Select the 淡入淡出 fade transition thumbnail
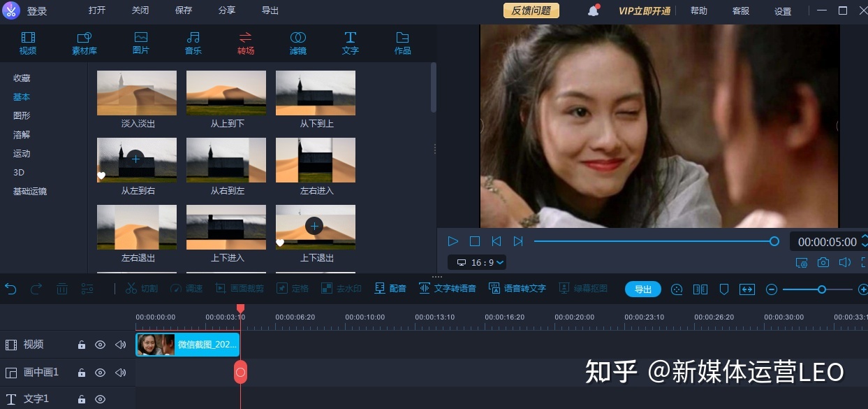Screen dimensions: 868x409 136,93
